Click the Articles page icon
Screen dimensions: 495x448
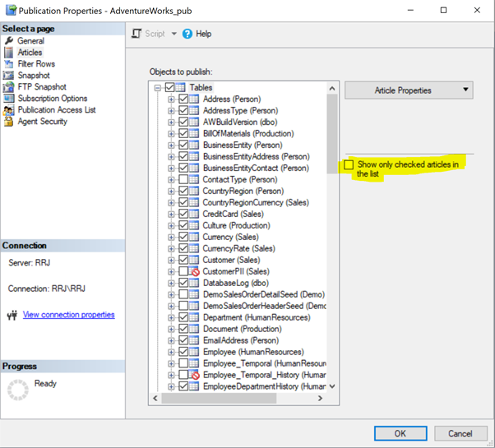tap(9, 53)
